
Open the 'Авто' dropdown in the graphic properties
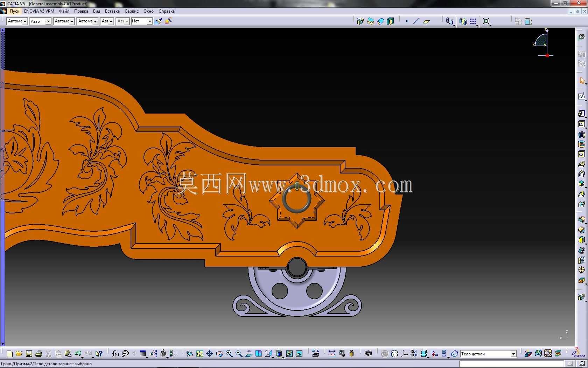pos(48,21)
